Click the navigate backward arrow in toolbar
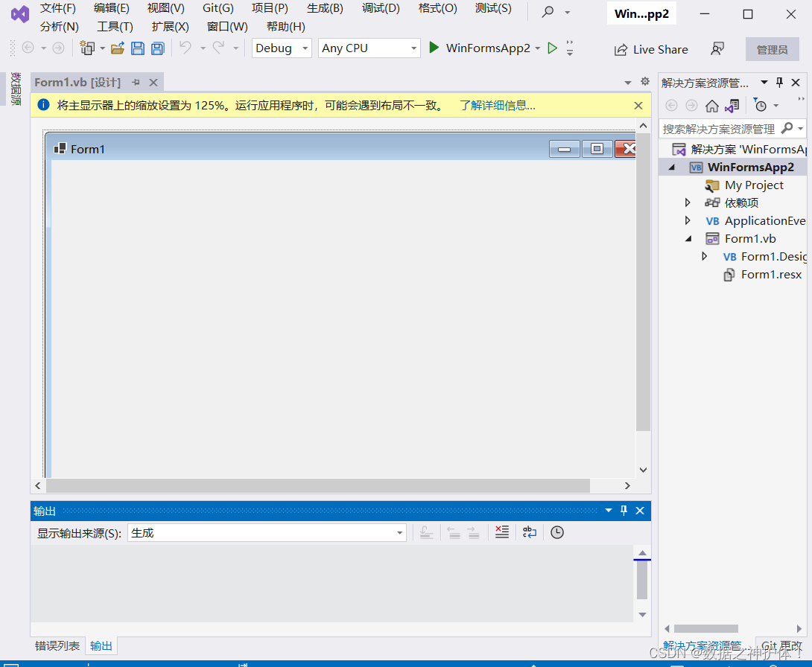This screenshot has width=812, height=667. point(28,48)
